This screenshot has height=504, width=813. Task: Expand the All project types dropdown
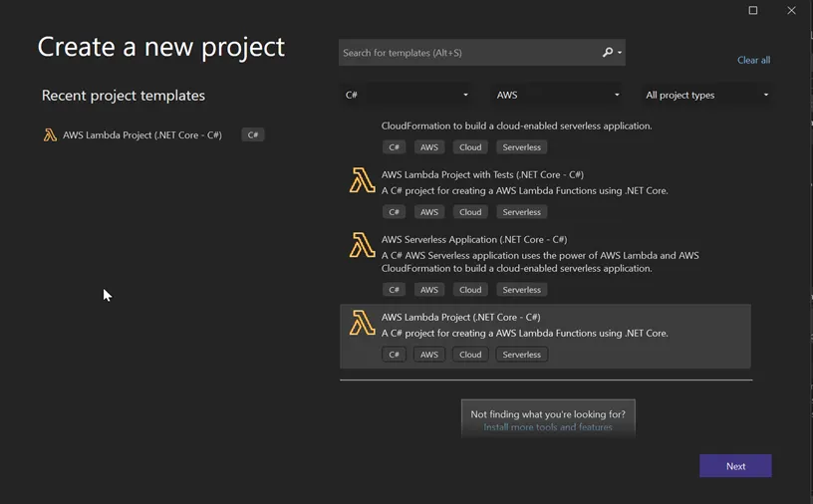click(x=706, y=95)
